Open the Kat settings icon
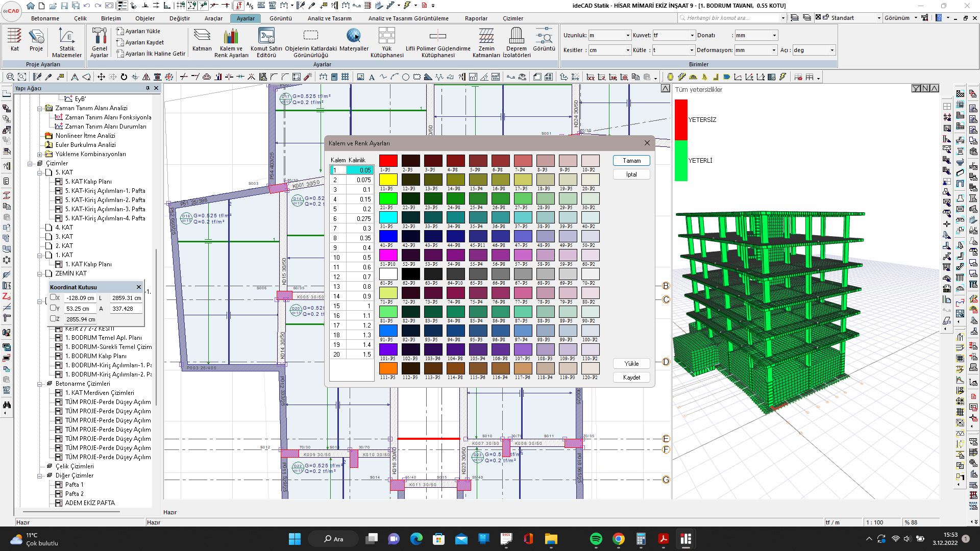980x551 pixels. tap(14, 40)
